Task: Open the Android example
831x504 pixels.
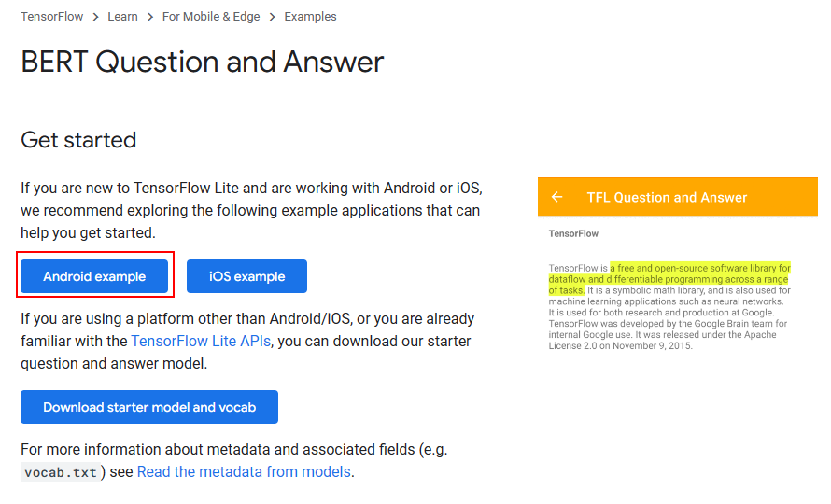Action: pyautogui.click(x=94, y=276)
